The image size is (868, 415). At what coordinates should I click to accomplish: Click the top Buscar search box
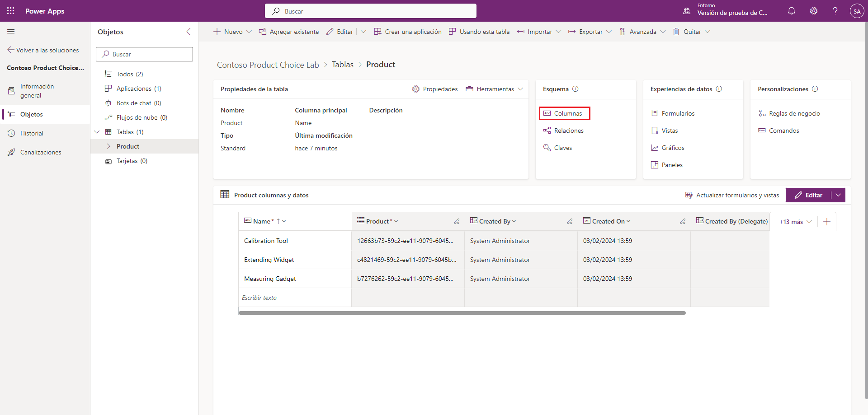click(371, 11)
